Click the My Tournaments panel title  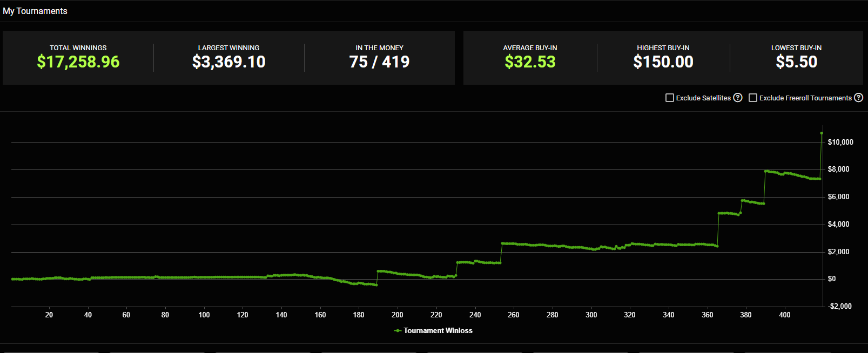pyautogui.click(x=35, y=11)
